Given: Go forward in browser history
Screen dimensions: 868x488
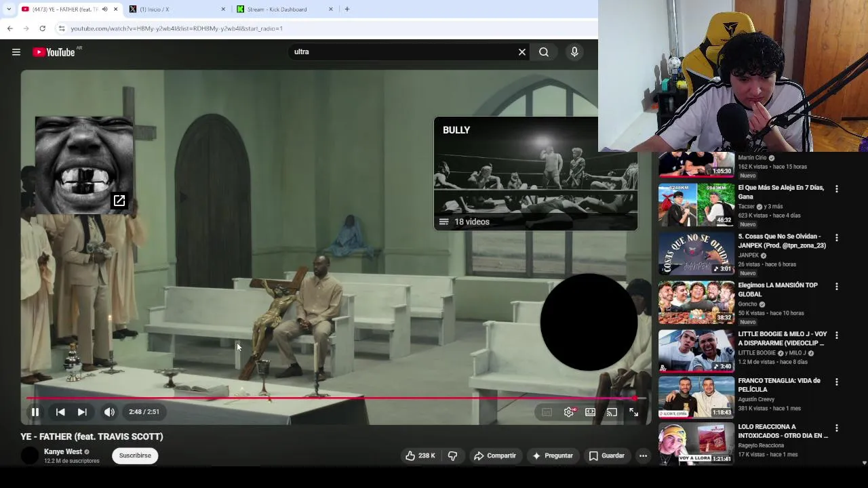Looking at the screenshot, I should [x=26, y=28].
